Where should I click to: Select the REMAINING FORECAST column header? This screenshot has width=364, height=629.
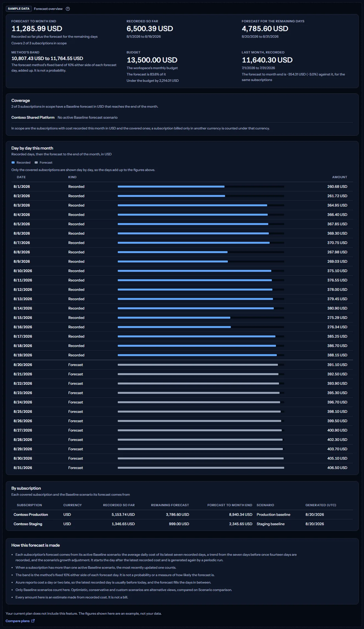tap(170, 505)
